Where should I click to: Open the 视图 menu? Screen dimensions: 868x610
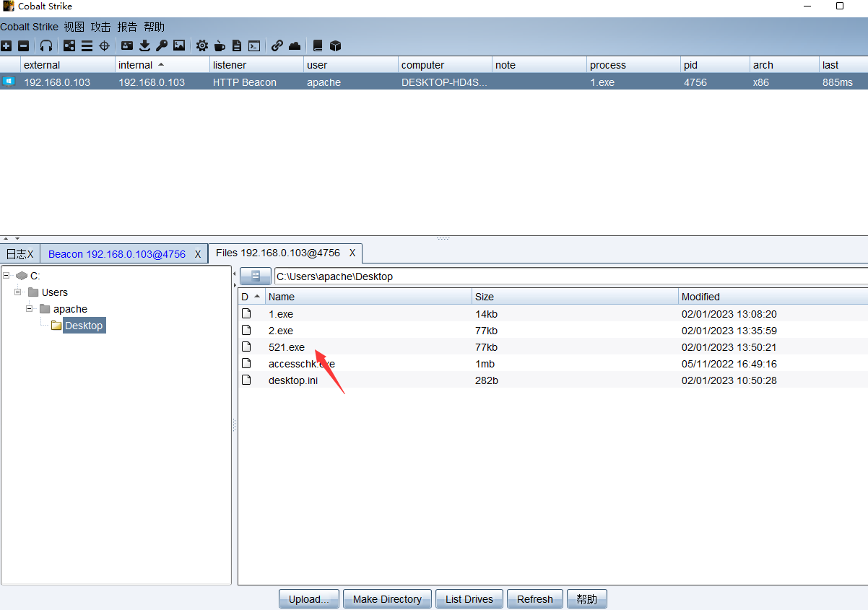click(x=74, y=27)
